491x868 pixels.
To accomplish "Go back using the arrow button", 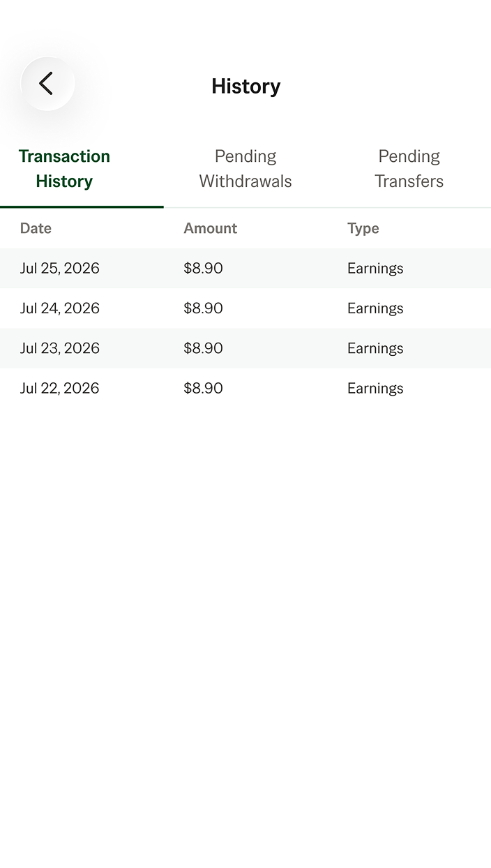I will tap(47, 84).
